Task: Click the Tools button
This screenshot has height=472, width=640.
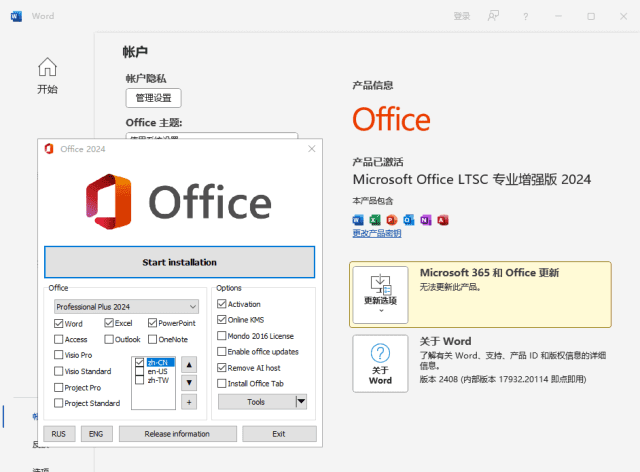Action: click(x=256, y=402)
